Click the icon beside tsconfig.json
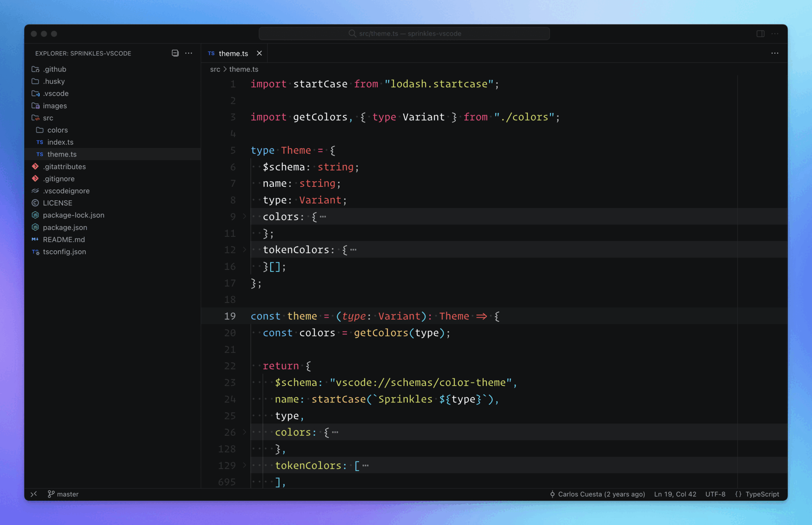812x525 pixels. 36,252
